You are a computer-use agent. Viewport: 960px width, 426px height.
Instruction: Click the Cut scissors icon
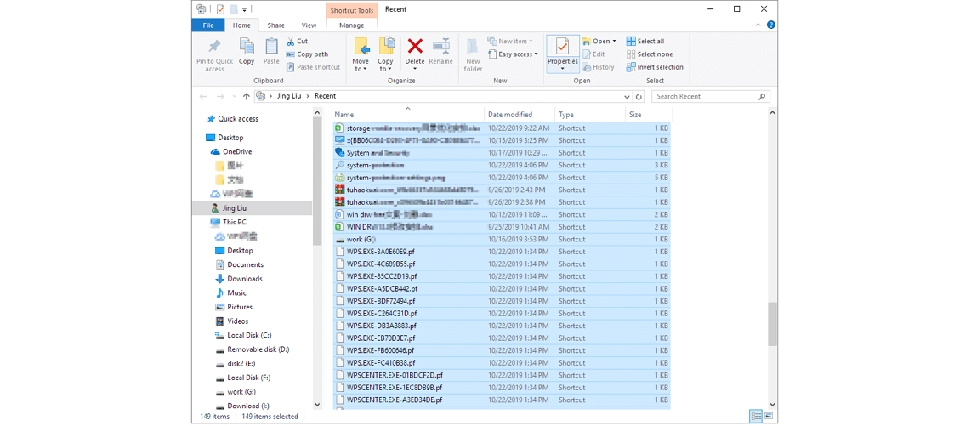tap(291, 41)
